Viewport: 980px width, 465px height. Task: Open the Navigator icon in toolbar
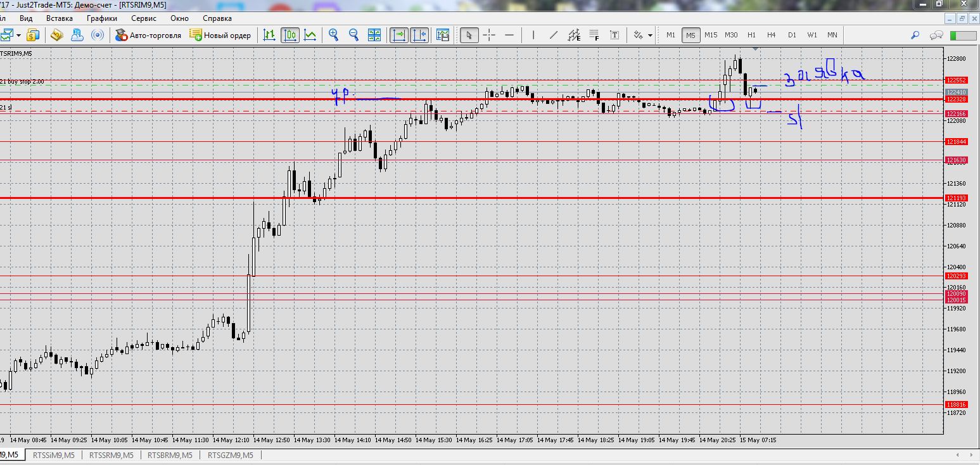(x=77, y=35)
